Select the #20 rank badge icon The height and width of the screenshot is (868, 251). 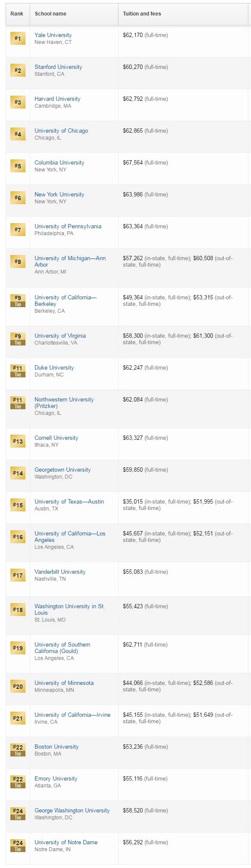click(x=18, y=686)
